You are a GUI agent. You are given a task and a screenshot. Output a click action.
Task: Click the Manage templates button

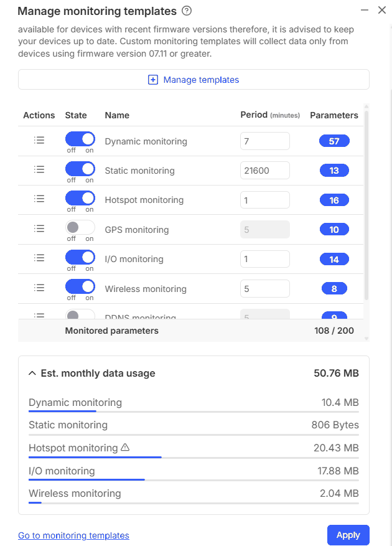194,80
